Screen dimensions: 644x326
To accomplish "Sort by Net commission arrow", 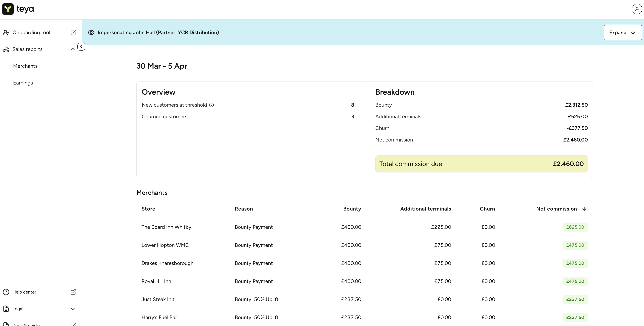I will pos(584,209).
